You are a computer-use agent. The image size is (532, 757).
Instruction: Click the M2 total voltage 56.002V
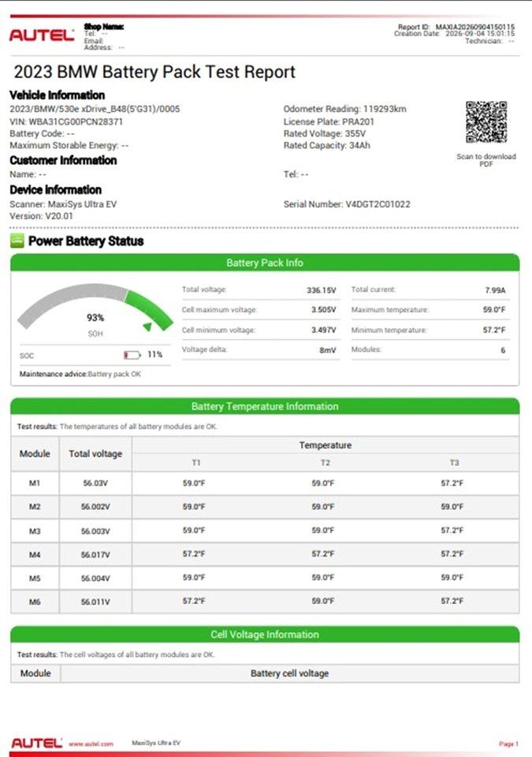pyautogui.click(x=95, y=507)
